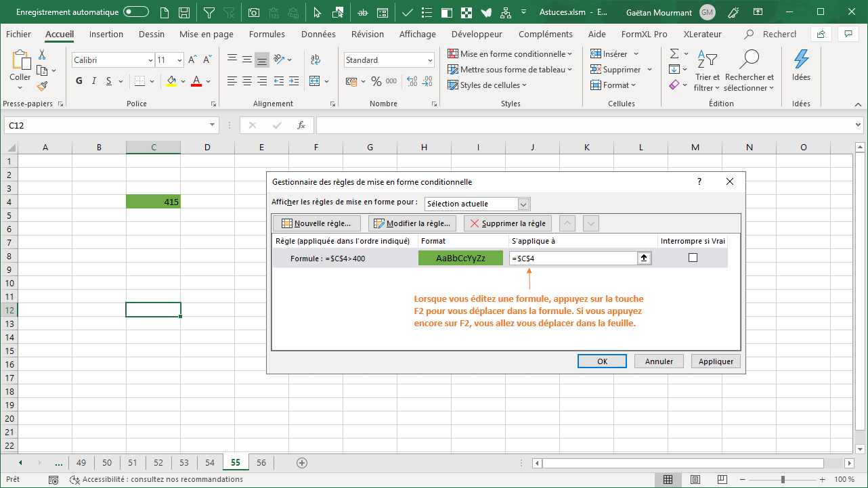Click the Bold (G) formatting icon
868x488 pixels.
79,81
